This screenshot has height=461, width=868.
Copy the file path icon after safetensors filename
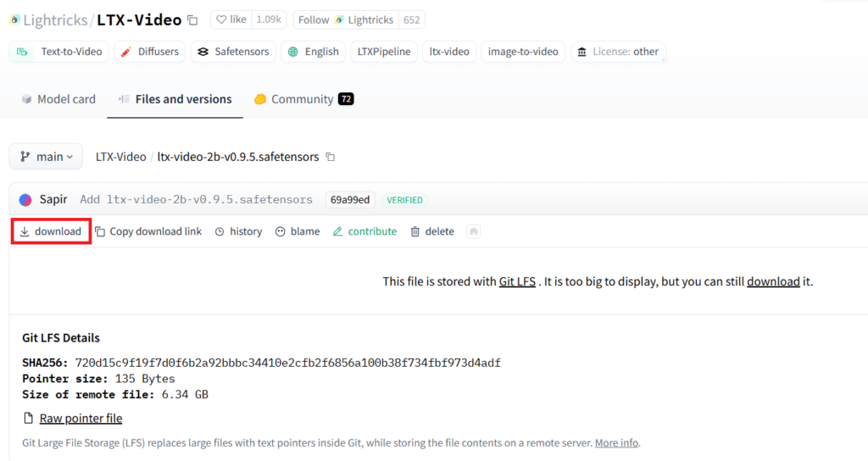tap(331, 157)
